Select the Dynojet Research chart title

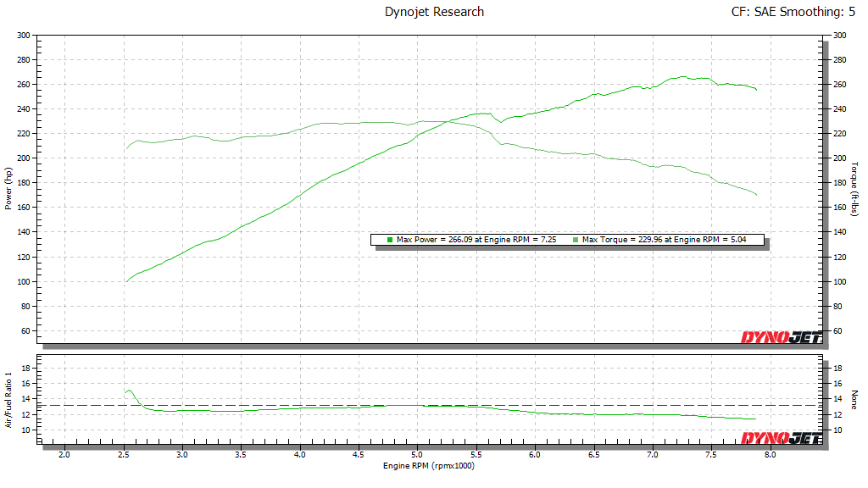click(x=434, y=12)
